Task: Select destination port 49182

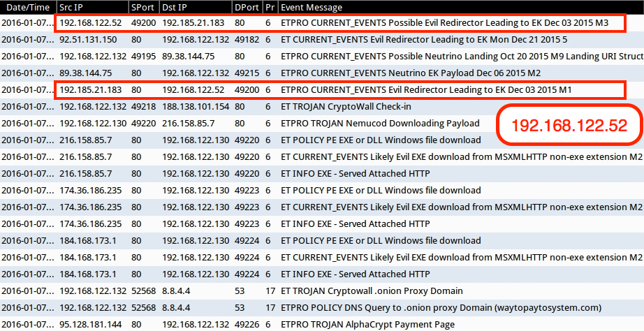Action: (247, 40)
